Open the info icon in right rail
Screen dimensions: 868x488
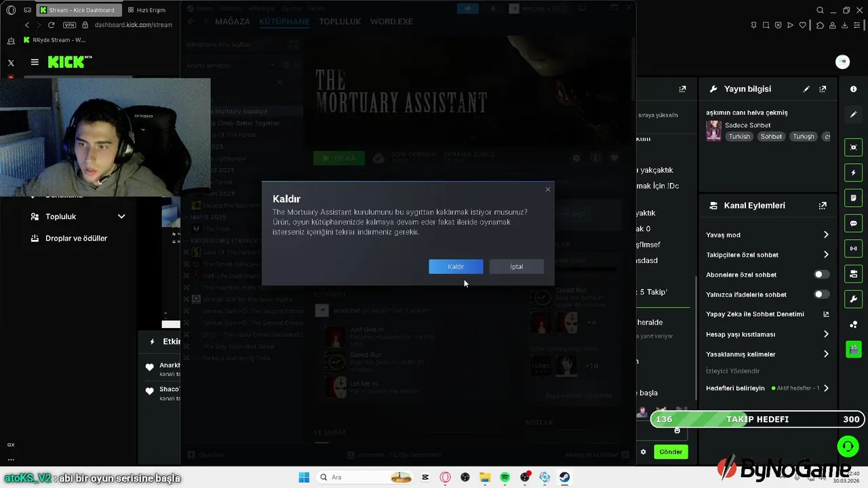pos(853,89)
